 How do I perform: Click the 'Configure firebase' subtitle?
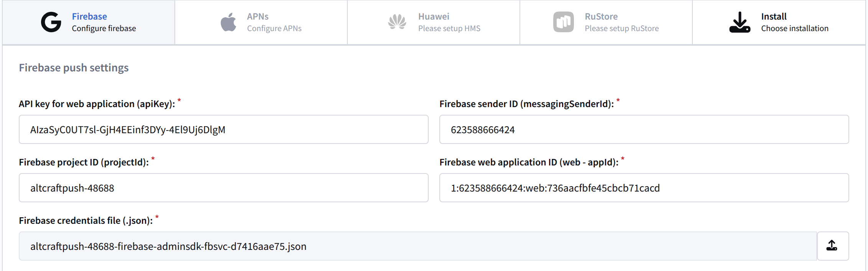pyautogui.click(x=104, y=28)
